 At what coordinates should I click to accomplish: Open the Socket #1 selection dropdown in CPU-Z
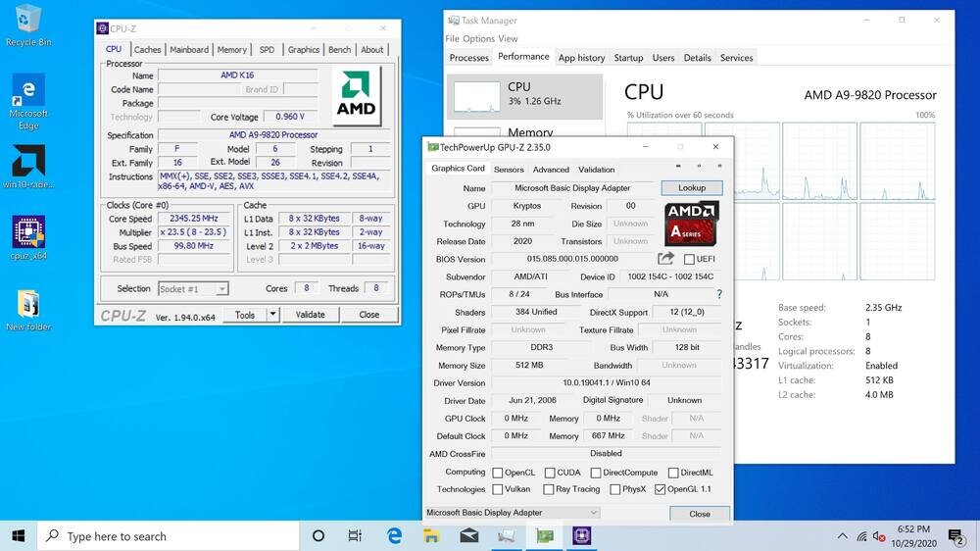click(x=193, y=289)
